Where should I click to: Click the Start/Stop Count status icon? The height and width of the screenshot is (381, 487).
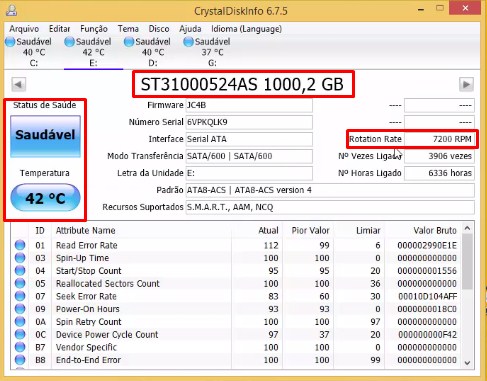pos(20,270)
